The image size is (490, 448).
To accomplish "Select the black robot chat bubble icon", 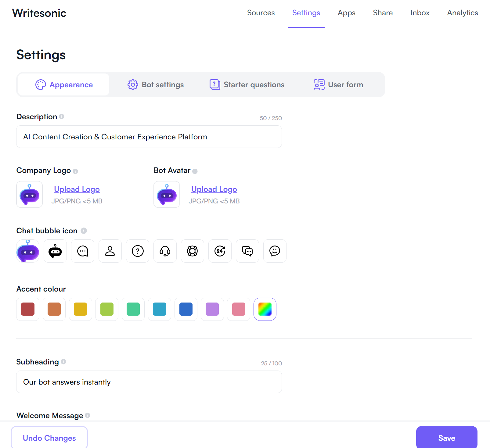I will coord(55,251).
